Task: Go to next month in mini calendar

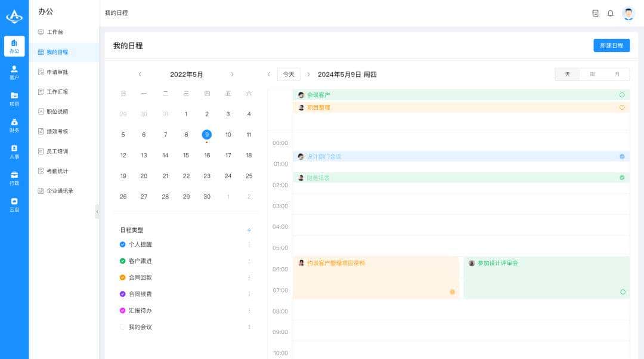Action: coord(232,75)
